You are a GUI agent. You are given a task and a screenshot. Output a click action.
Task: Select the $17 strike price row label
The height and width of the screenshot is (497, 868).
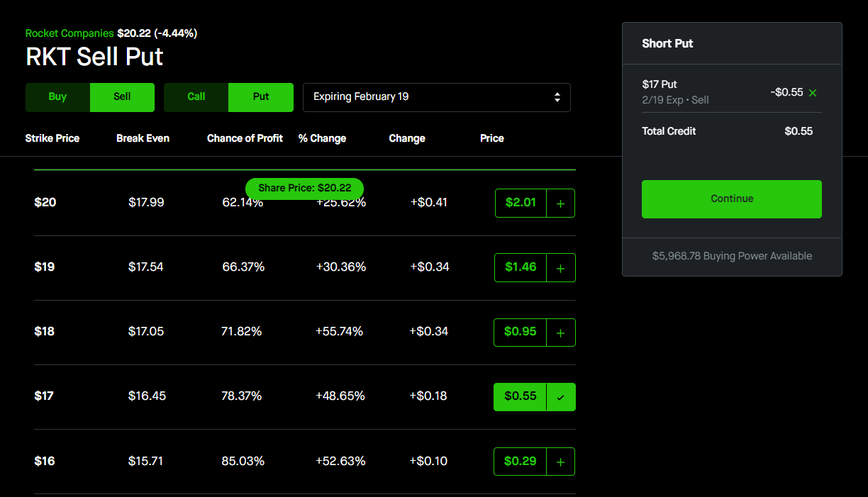tap(44, 396)
